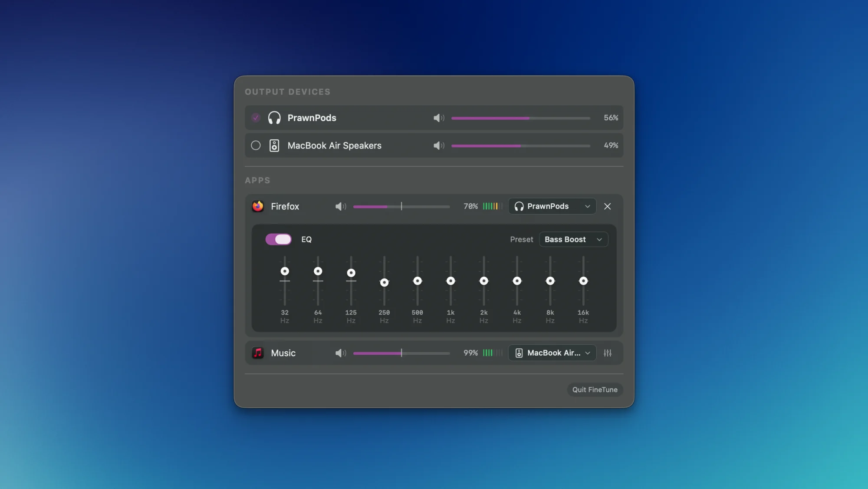Select MacBook Air Speakers as active output
This screenshot has width=868, height=489.
256,145
